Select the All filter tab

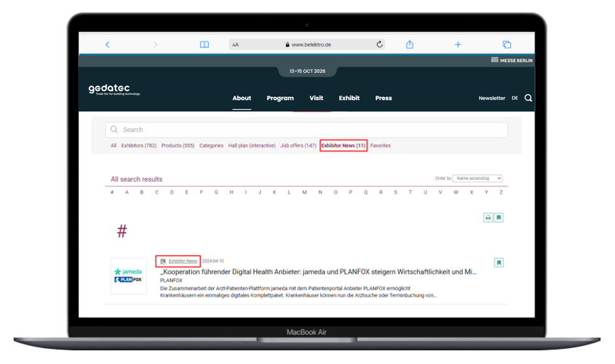click(x=113, y=146)
